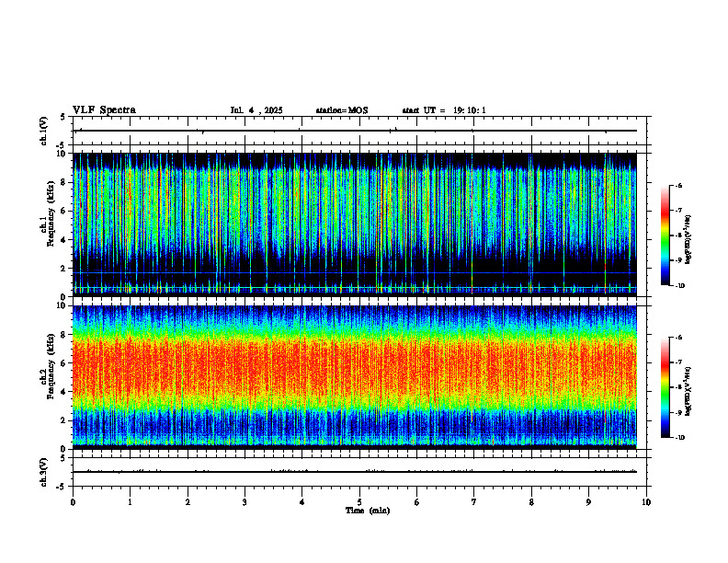Viewport: 728px width, 563px height.
Task: Click the "5" tick on ch.1(V) axis
Action: pos(63,117)
